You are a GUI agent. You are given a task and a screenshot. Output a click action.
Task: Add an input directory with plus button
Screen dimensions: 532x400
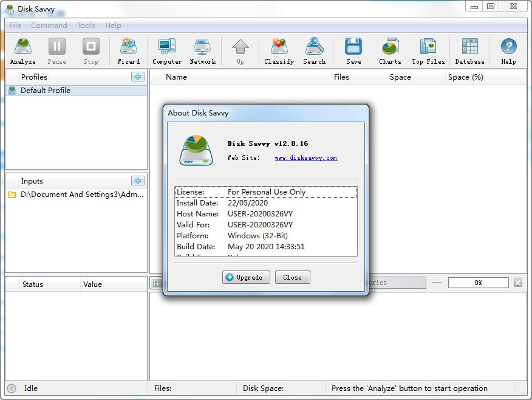click(x=138, y=181)
